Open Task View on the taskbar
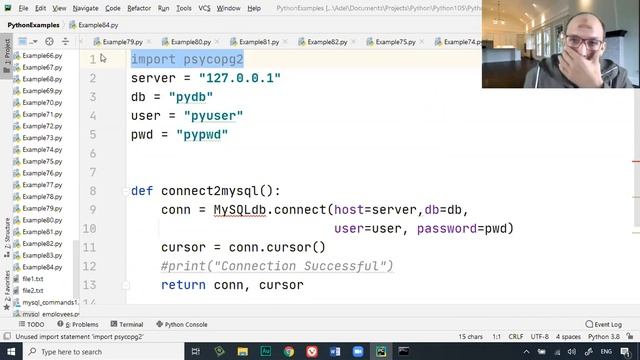 click(x=196, y=351)
